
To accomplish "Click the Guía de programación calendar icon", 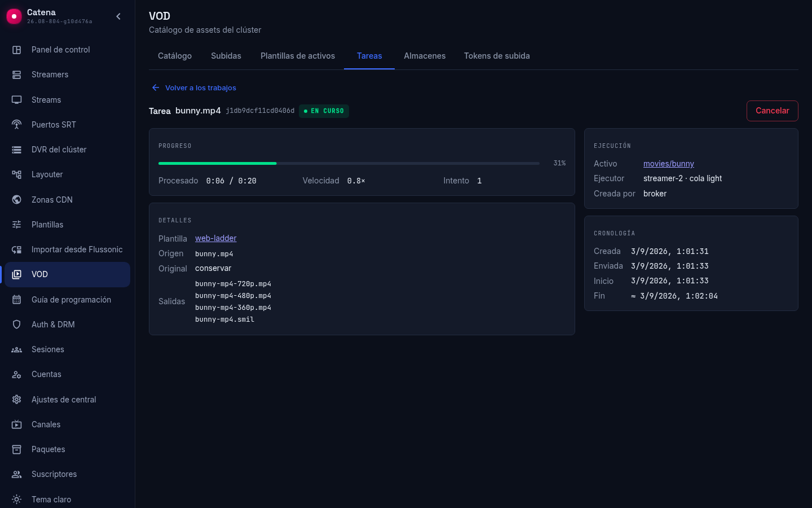I will click(x=17, y=300).
